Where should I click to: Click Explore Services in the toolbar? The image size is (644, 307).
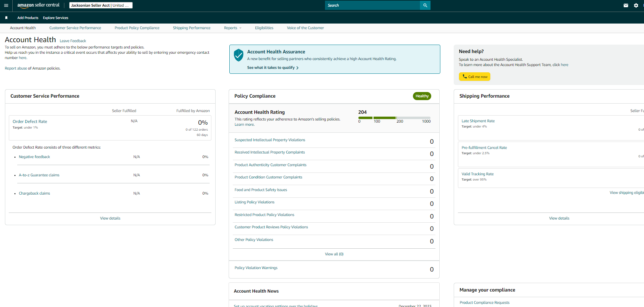(56, 18)
